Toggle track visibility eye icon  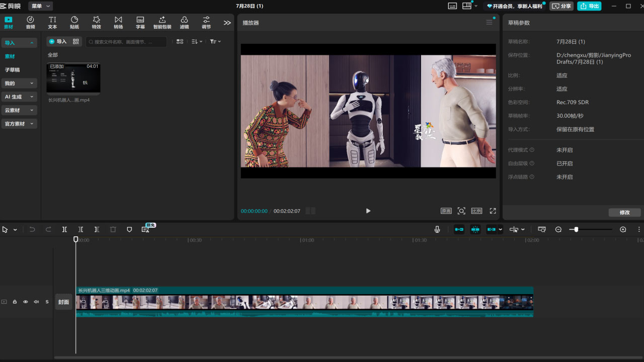coord(26,302)
